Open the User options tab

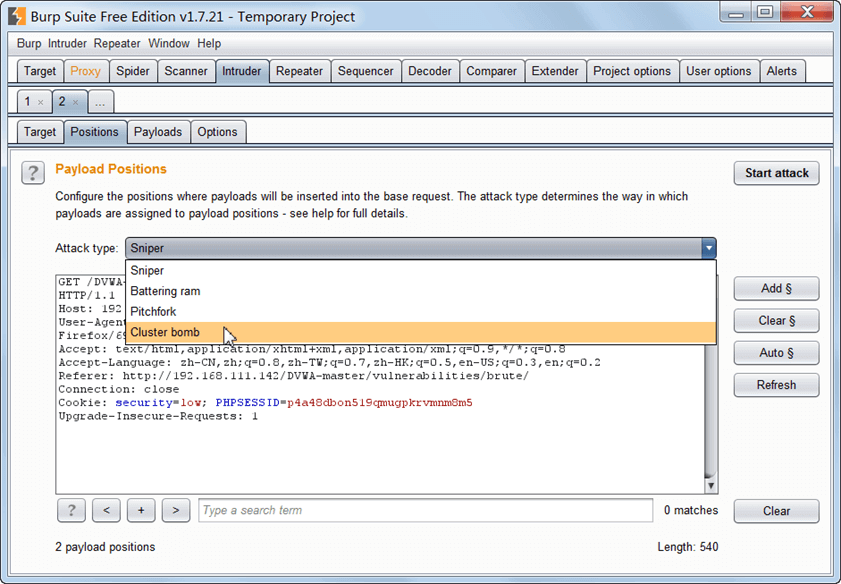pos(719,71)
